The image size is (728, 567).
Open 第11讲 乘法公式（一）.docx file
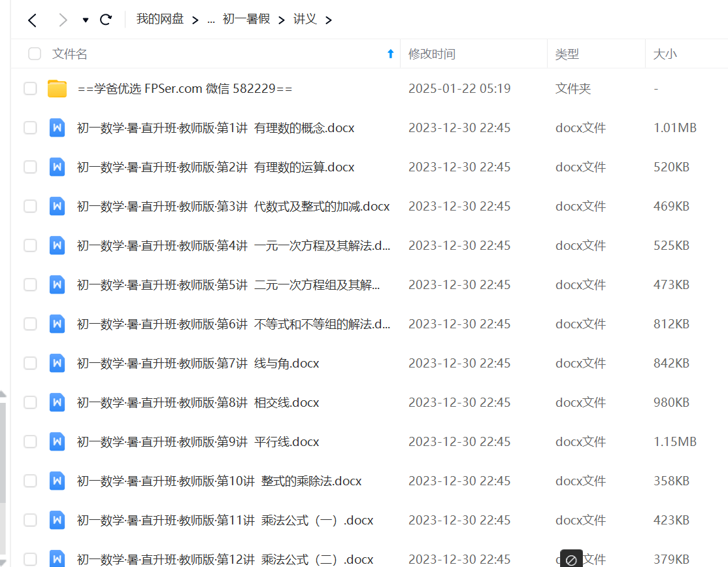[225, 521]
